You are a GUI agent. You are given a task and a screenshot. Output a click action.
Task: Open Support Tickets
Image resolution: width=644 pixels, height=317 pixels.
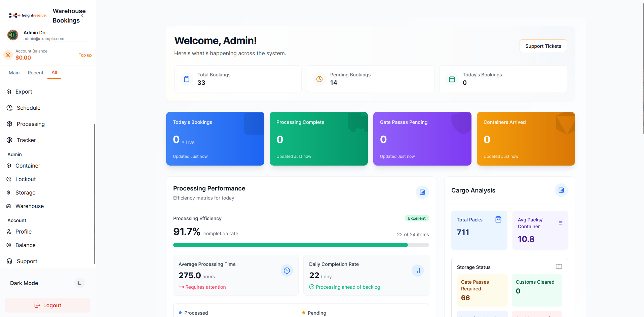[543, 46]
